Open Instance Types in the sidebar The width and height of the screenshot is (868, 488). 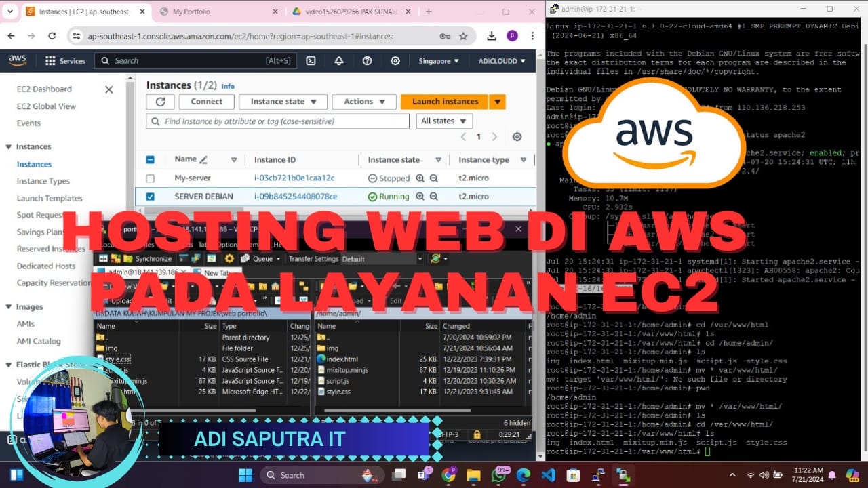click(43, 181)
